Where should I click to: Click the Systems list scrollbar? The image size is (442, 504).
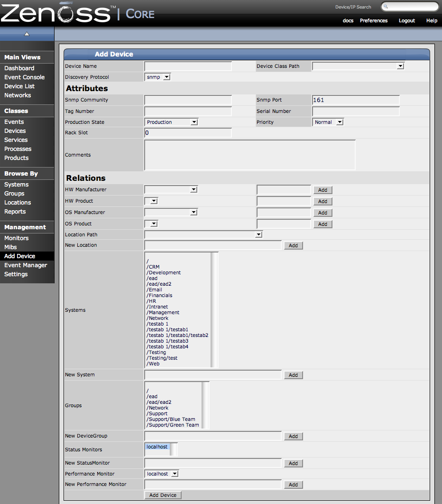click(x=214, y=310)
